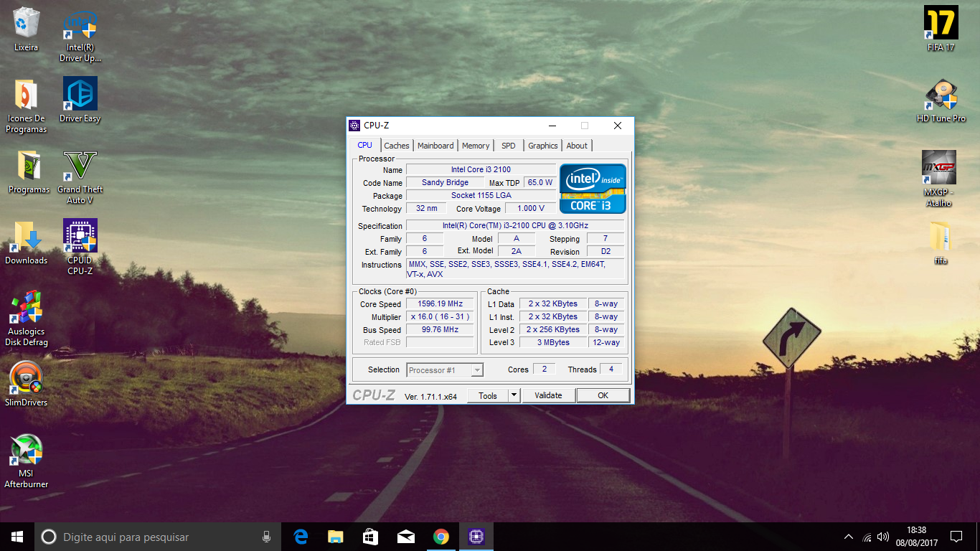Open the MXGP - Atalho shortcut
The image size is (980, 551).
pos(939,179)
